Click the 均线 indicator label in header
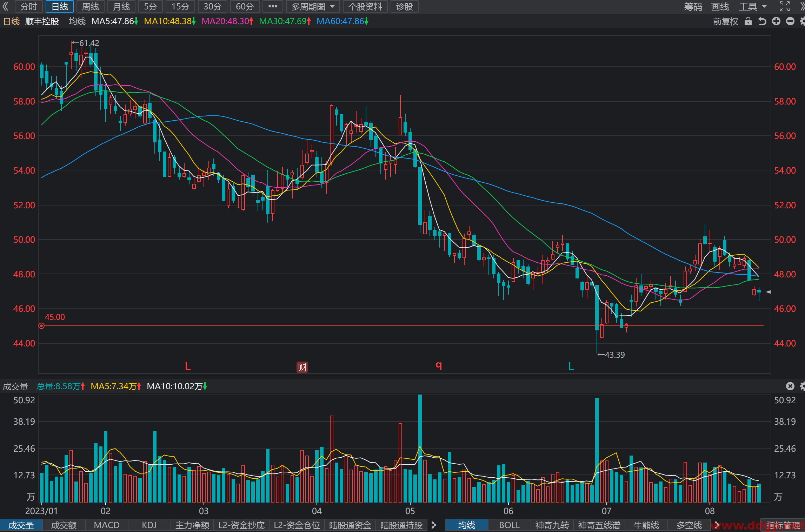The height and width of the screenshot is (532, 805). pyautogui.click(x=77, y=21)
